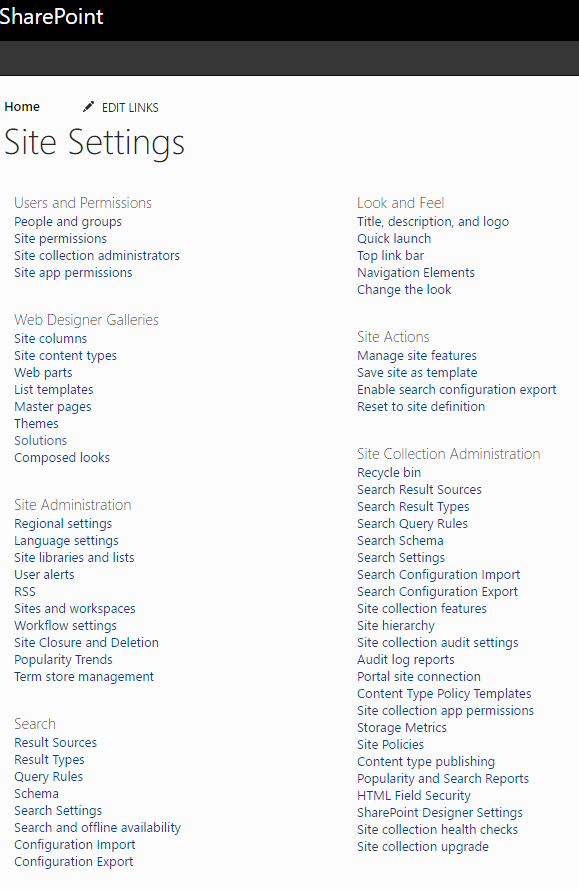Screen dimensions: 579x889
Task: Select Change the look
Action: pos(404,290)
